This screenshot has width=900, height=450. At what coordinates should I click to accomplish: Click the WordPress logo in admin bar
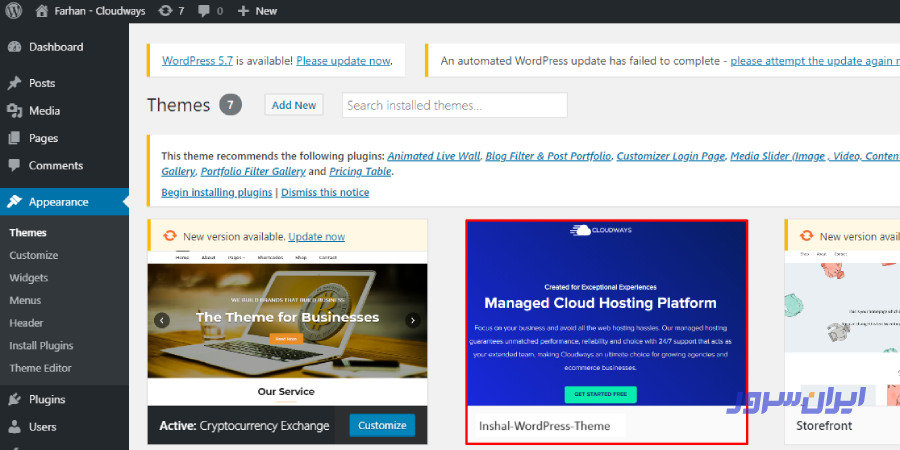pyautogui.click(x=13, y=11)
